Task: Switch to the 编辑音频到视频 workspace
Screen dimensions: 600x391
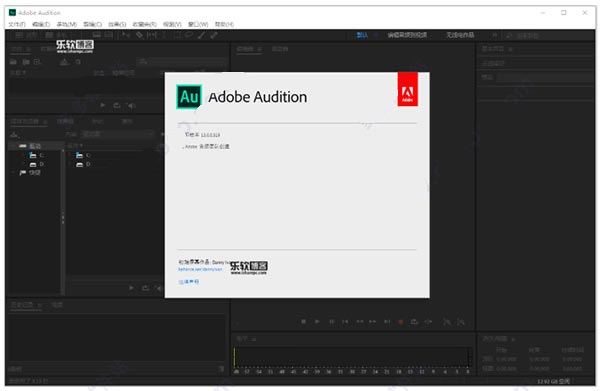Action: coord(407,35)
